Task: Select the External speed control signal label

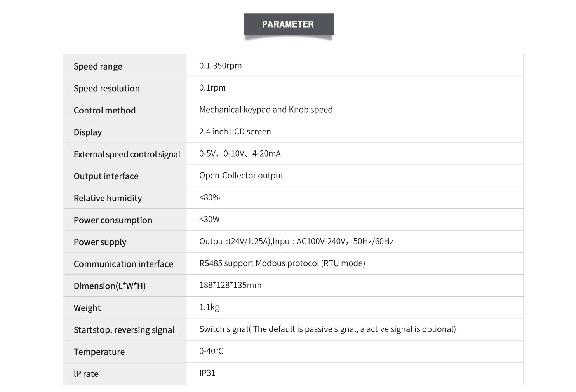Action: (x=127, y=154)
